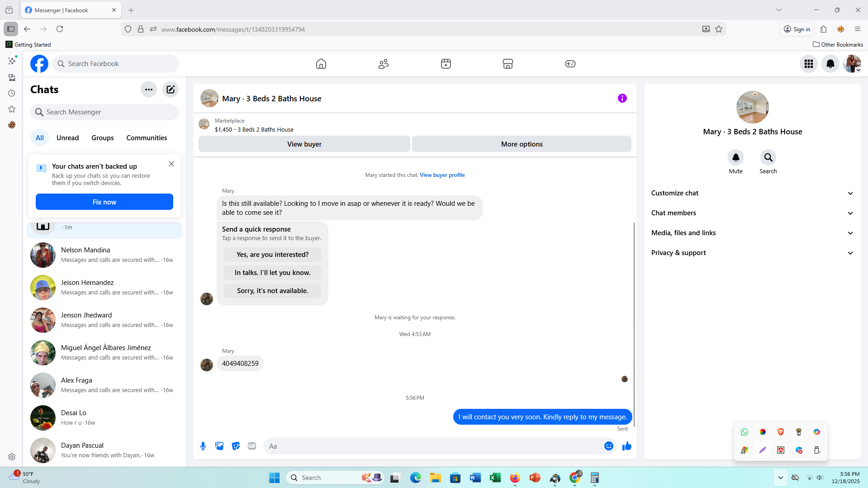Open chat with Jeison Hernandez
868x488 pixels.
tap(104, 288)
